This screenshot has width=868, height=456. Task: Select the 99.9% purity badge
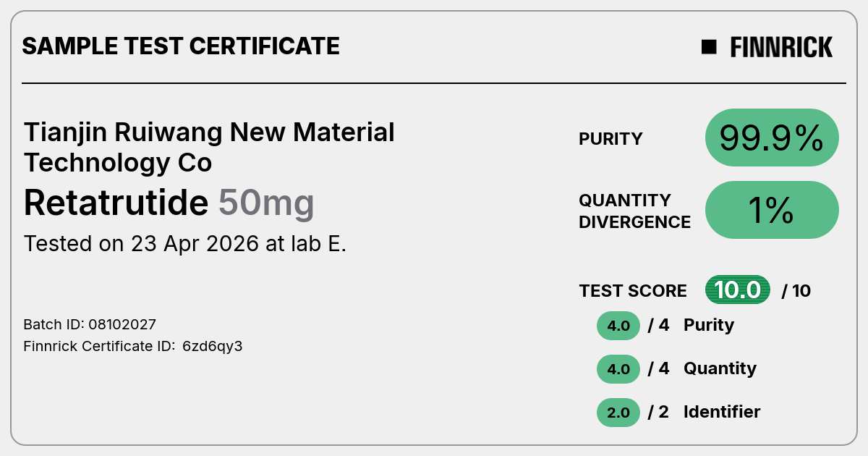(772, 138)
